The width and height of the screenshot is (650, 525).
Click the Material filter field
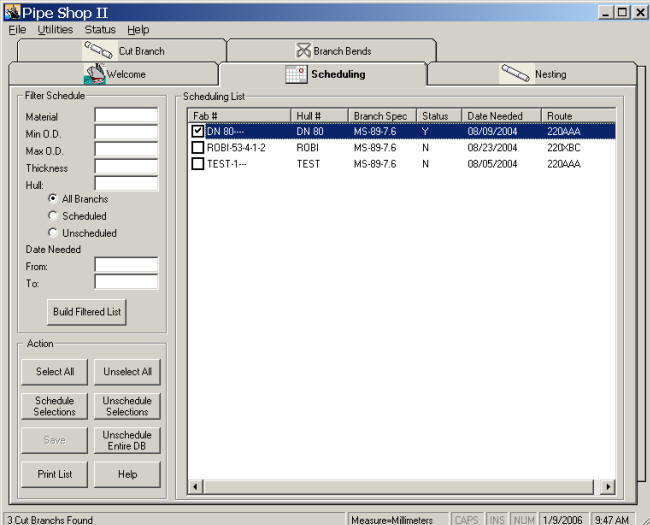pos(126,115)
